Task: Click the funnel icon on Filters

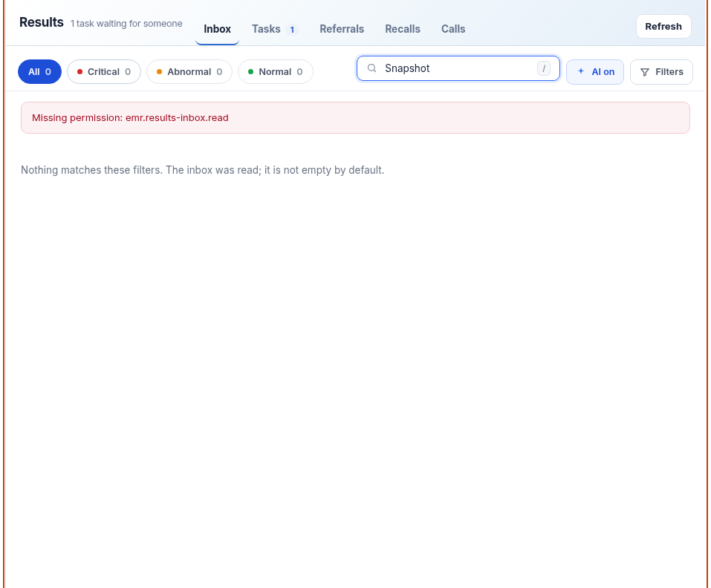Action: [645, 72]
